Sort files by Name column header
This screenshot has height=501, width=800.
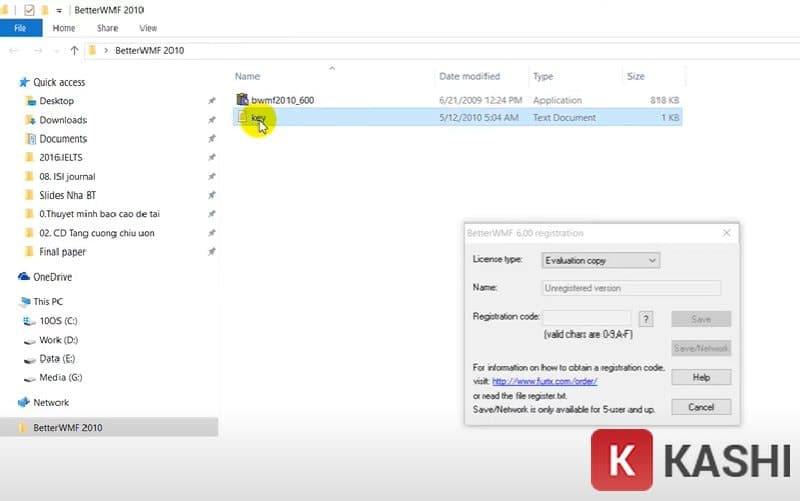coord(247,77)
